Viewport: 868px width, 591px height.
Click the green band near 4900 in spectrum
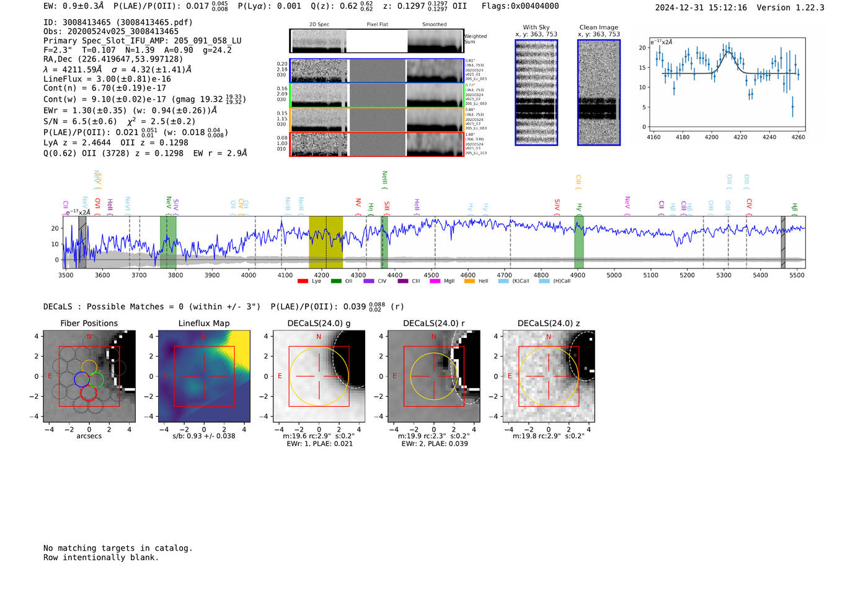coord(579,242)
